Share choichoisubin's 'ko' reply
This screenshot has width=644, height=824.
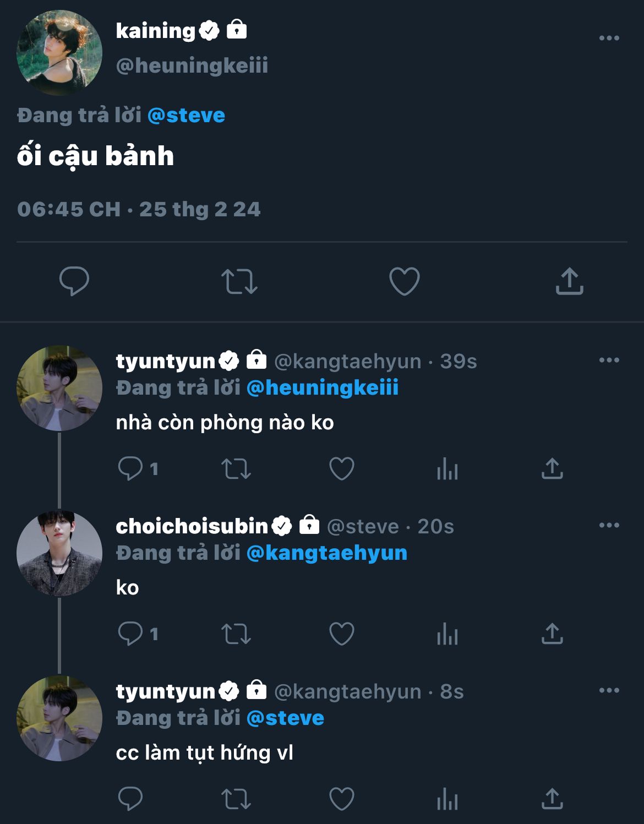pyautogui.click(x=552, y=634)
